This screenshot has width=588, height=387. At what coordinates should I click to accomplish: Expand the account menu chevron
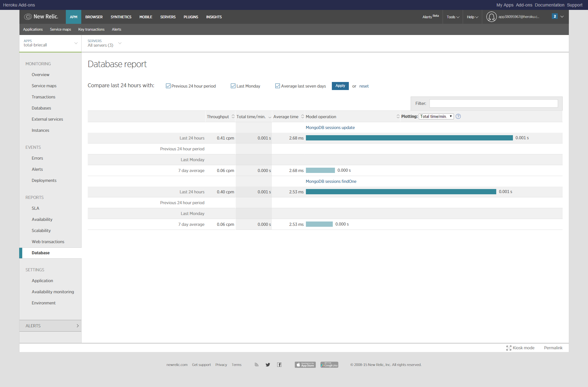(x=562, y=17)
